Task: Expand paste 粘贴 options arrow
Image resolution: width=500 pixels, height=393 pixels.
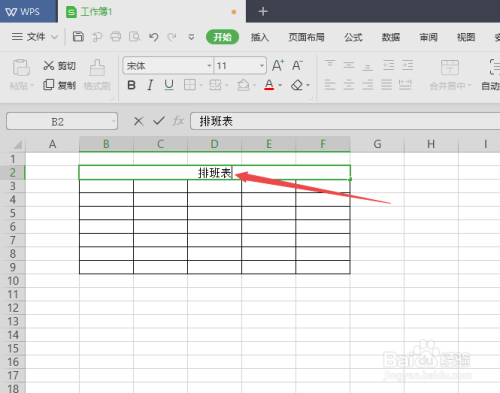Action: coord(32,86)
